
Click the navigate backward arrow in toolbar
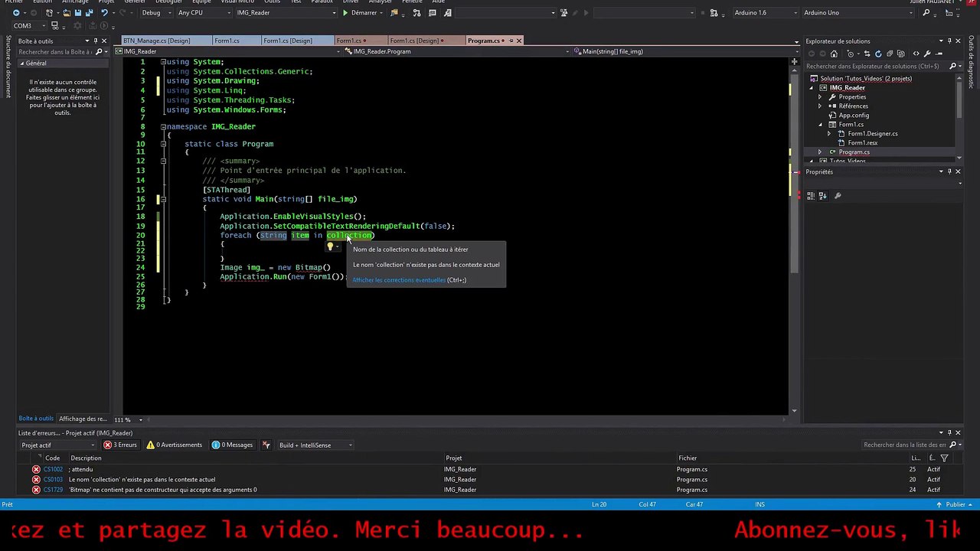[15, 13]
